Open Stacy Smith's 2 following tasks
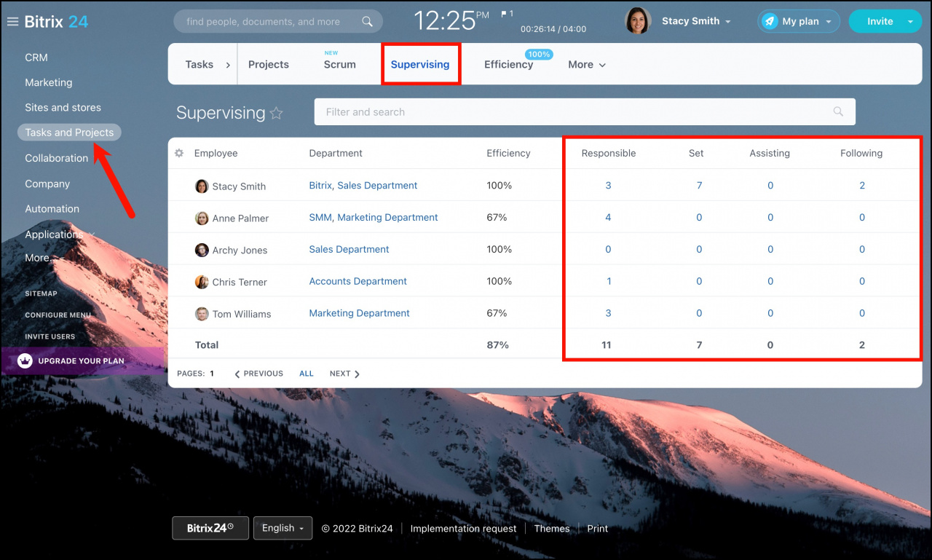Screen dimensions: 932x560 coord(862,186)
